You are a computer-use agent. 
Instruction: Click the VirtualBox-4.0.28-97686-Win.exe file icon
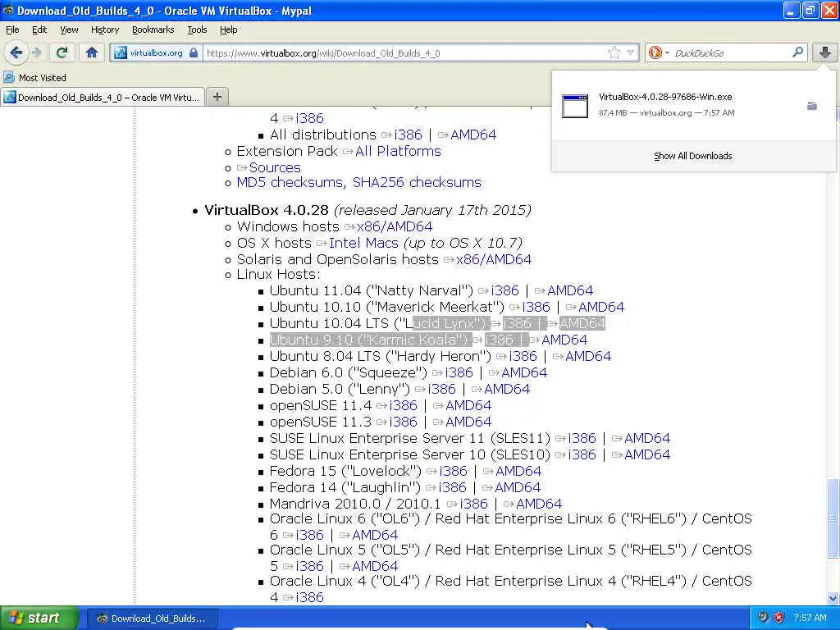pyautogui.click(x=575, y=106)
